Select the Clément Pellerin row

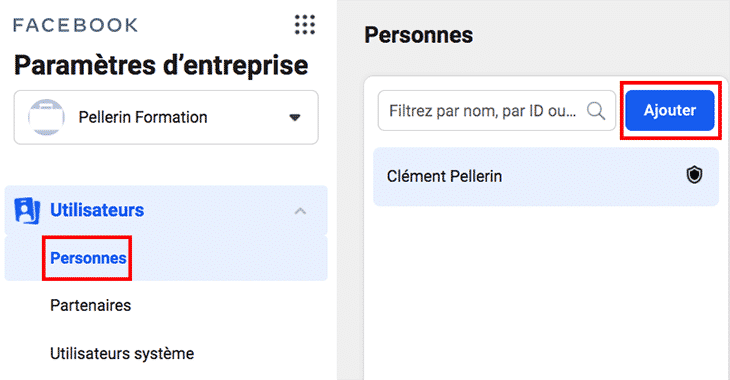[546, 176]
